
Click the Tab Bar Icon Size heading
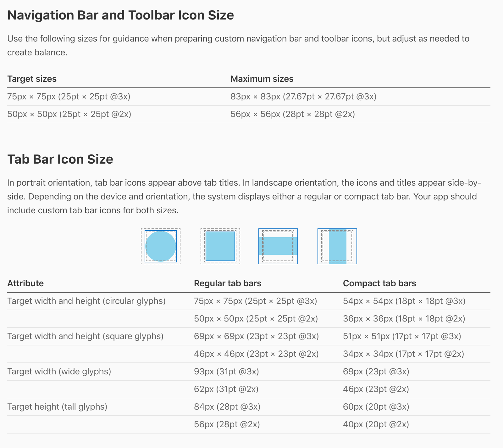coord(60,159)
